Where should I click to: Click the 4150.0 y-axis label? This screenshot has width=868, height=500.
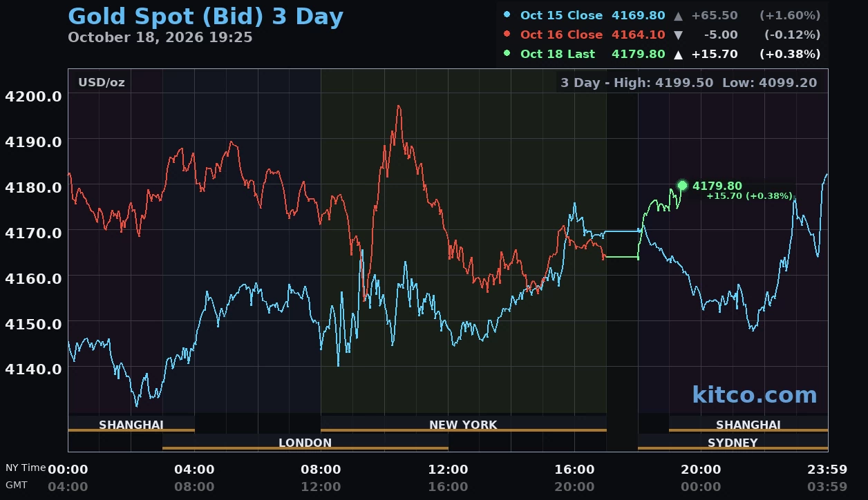pyautogui.click(x=33, y=323)
